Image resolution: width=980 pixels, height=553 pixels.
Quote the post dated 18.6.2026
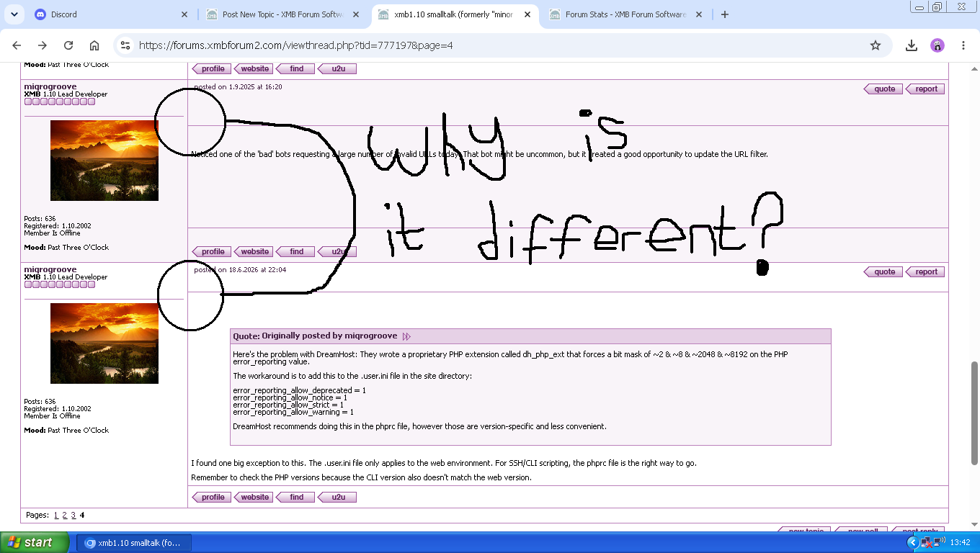[x=883, y=272]
